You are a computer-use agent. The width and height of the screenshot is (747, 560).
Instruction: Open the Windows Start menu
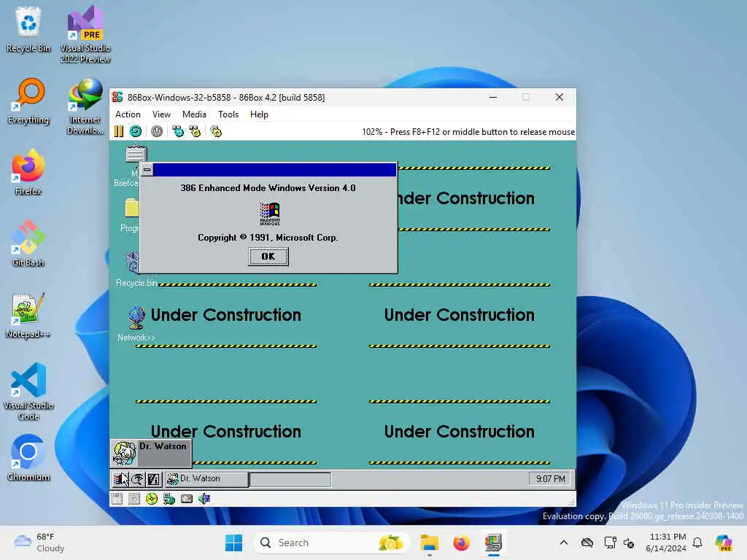click(233, 542)
